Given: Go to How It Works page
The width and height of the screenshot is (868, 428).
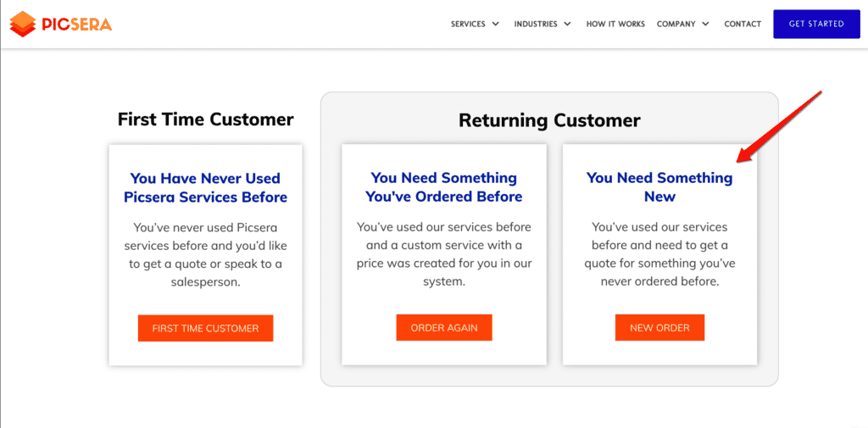Looking at the screenshot, I should click(615, 24).
